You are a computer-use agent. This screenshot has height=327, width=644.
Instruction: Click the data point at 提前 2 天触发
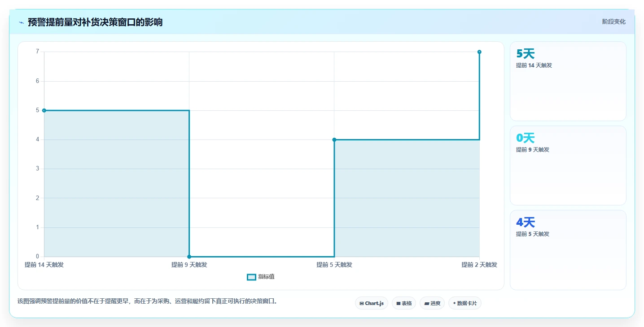479,52
